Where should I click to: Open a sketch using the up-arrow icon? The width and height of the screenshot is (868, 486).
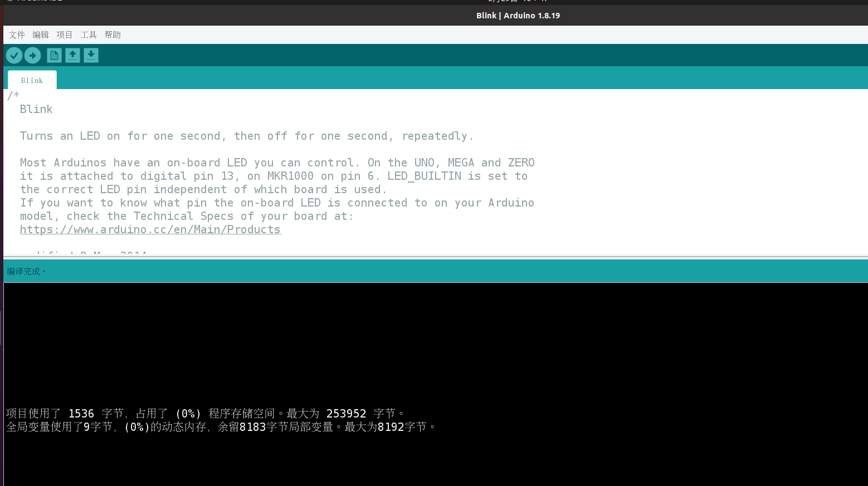pyautogui.click(x=72, y=55)
